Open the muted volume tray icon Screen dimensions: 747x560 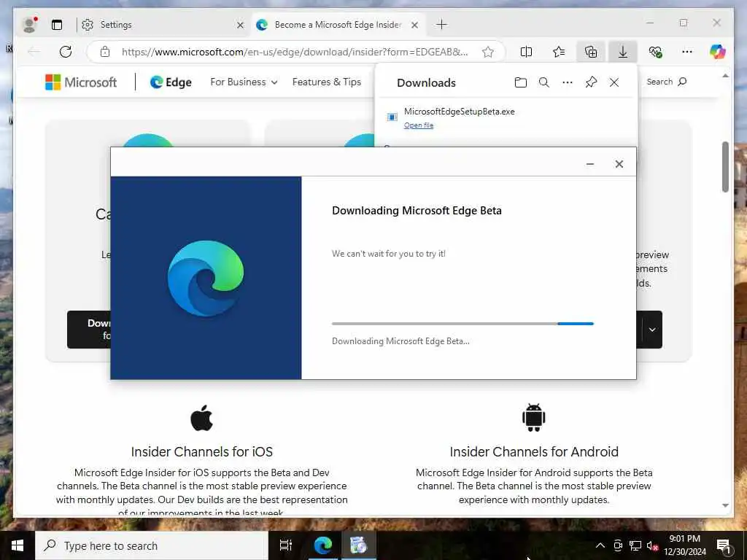pyautogui.click(x=652, y=545)
